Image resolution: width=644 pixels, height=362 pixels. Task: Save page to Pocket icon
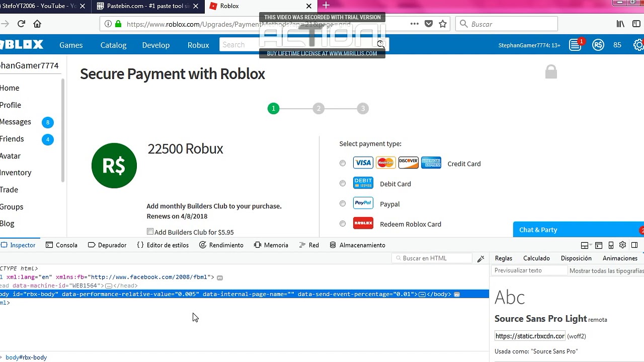tap(429, 24)
